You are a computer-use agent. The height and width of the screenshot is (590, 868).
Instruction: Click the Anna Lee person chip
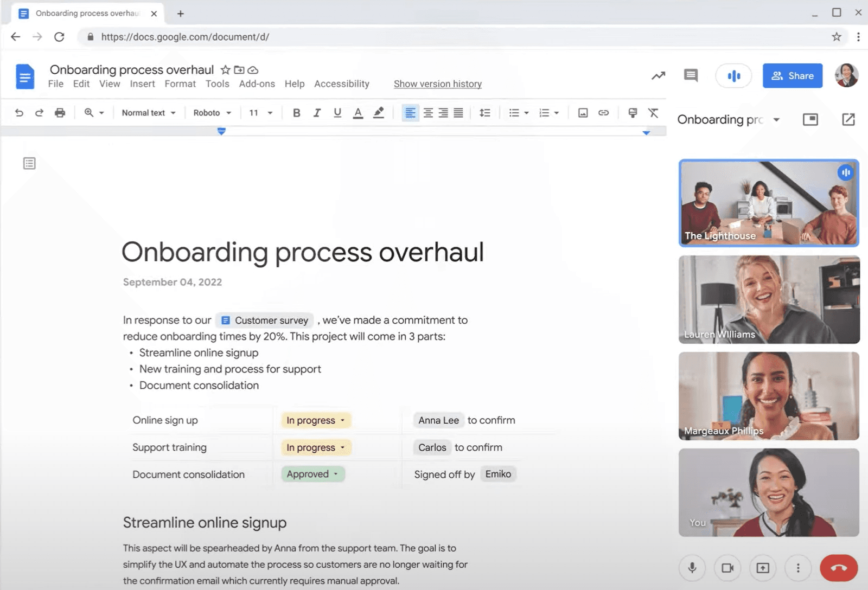(438, 420)
